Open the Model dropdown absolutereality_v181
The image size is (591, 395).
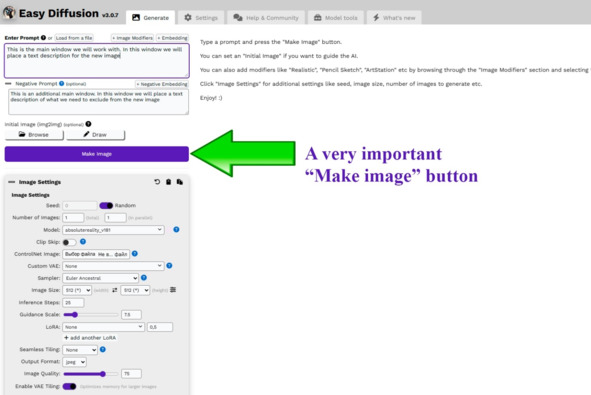(113, 230)
